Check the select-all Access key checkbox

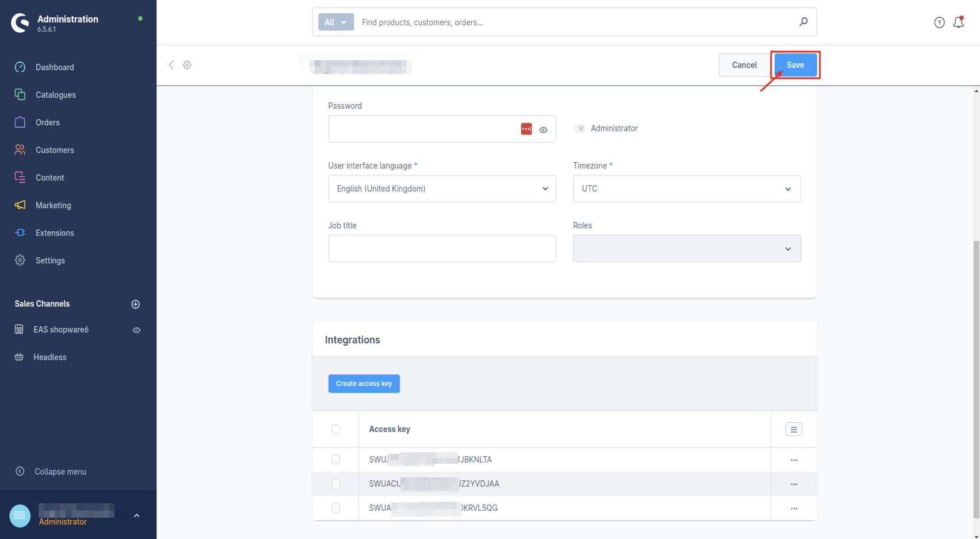tap(335, 429)
